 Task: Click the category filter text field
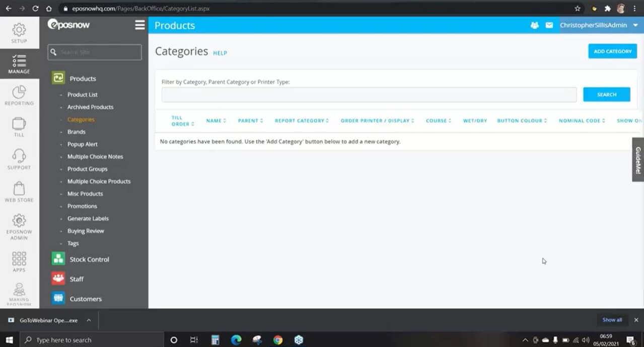click(369, 95)
